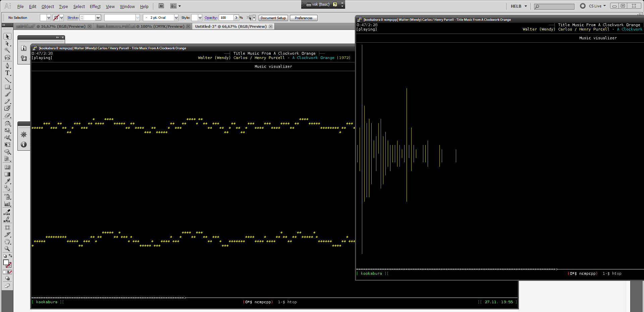Screen dimensions: 644x312
Task: Select the Mesh tool
Action: (7, 167)
